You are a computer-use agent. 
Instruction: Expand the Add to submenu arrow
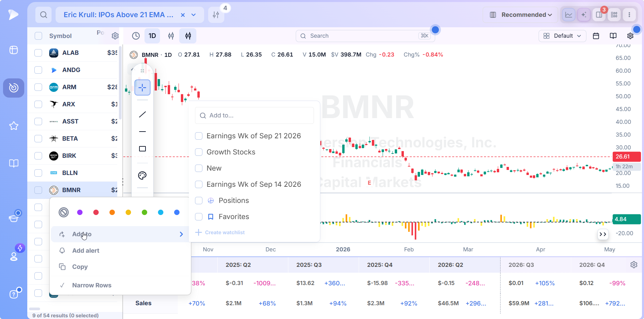(x=181, y=234)
